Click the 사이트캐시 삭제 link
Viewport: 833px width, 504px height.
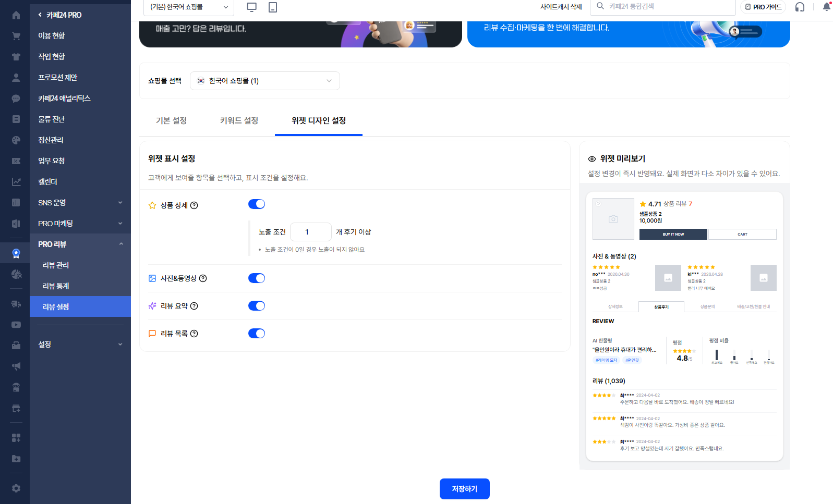(561, 7)
